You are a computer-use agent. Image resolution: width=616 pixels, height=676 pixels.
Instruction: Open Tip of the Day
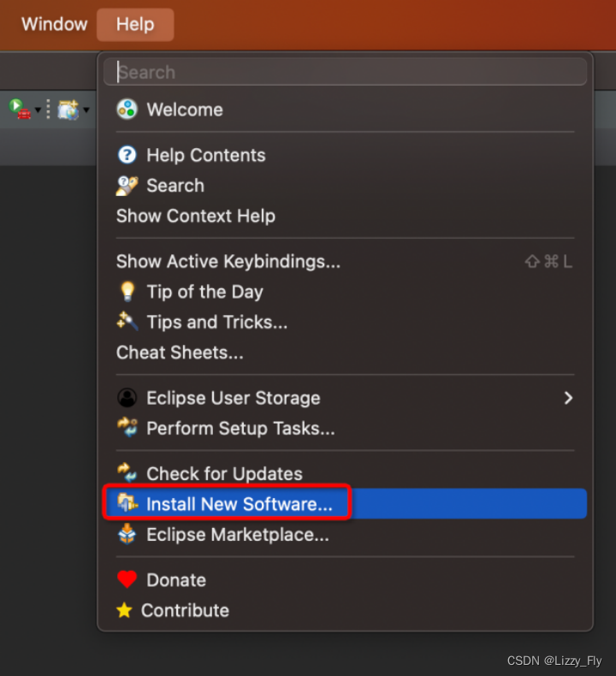point(345,292)
